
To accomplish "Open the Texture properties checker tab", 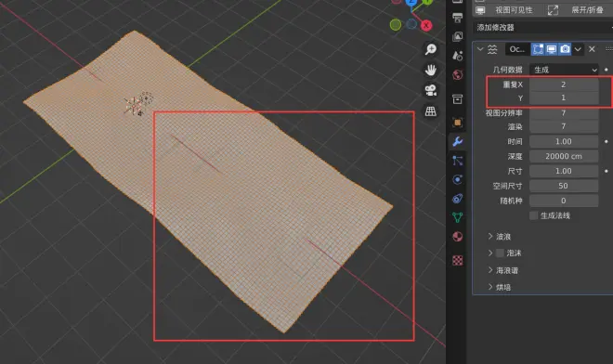I will pyautogui.click(x=457, y=260).
